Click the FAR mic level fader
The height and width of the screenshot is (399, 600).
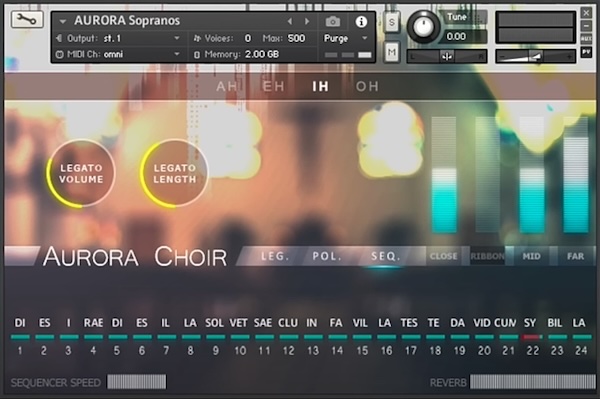[576, 175]
